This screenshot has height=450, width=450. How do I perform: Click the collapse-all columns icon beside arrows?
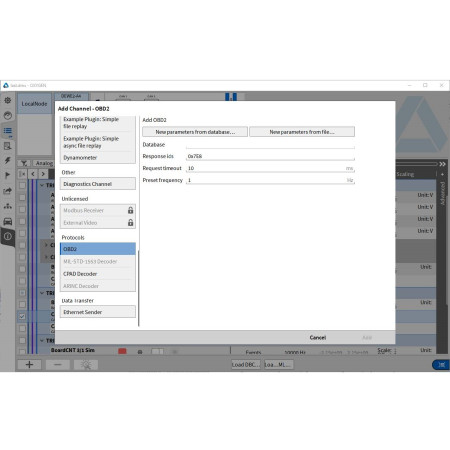tap(22, 174)
